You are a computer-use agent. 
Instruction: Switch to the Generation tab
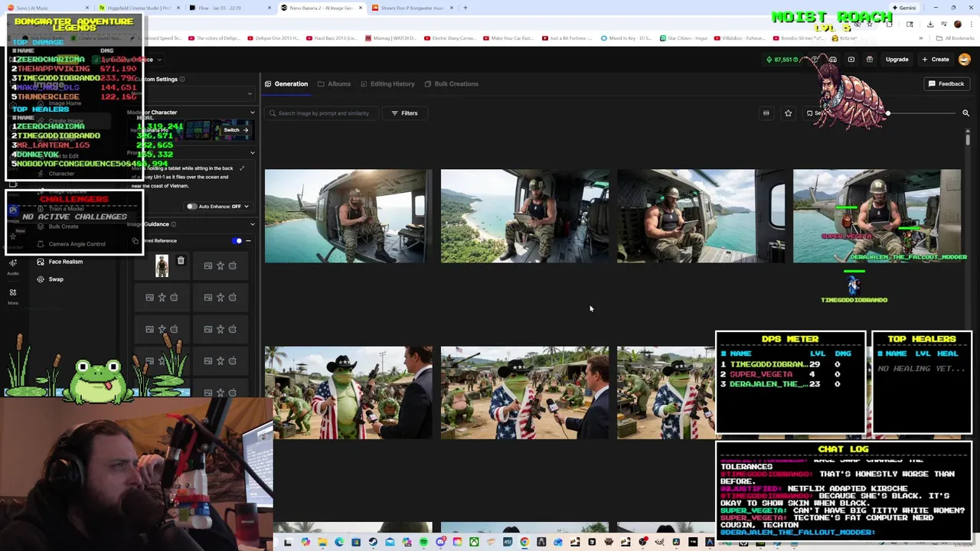(286, 83)
